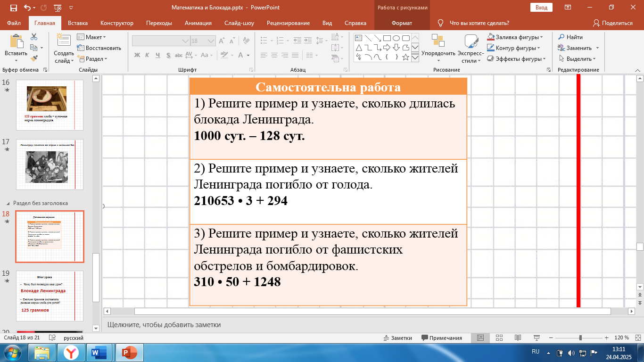
Task: Open Заливка фигуры dropdown
Action: 515,37
